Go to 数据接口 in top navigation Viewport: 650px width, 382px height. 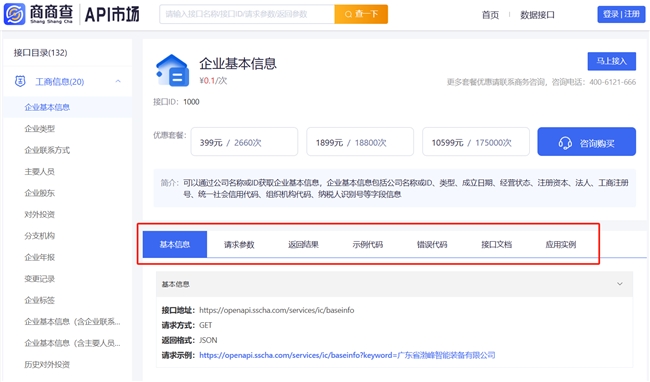[x=537, y=15]
